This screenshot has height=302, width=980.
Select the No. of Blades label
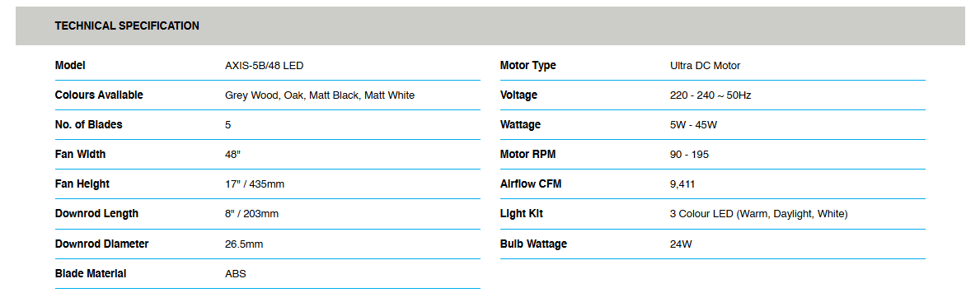click(x=89, y=125)
